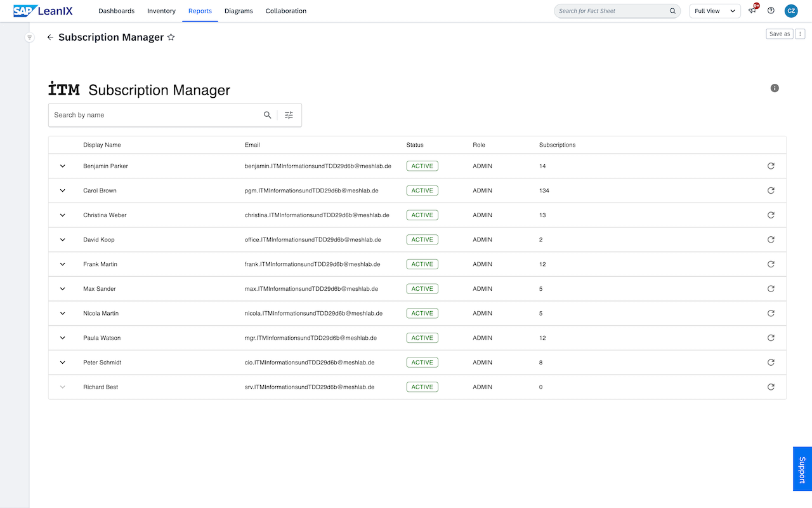Image resolution: width=812 pixels, height=508 pixels.
Task: Click the name Paula Watson
Action: [x=102, y=338]
